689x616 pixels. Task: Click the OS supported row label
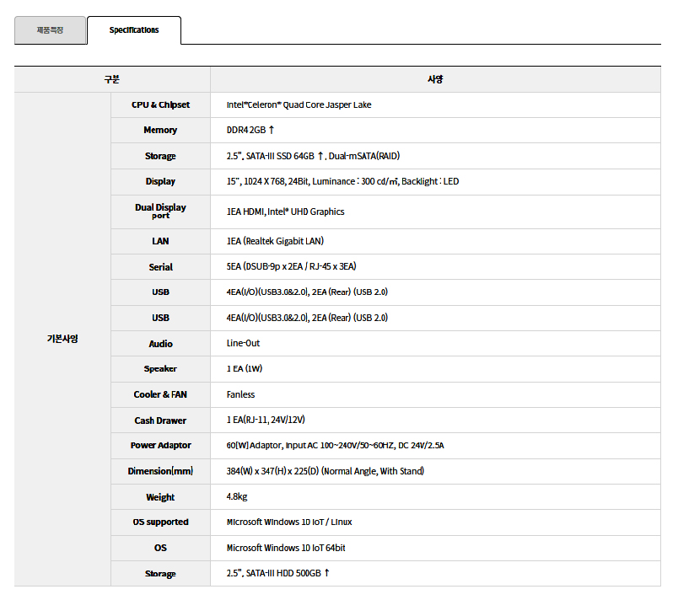[160, 522]
